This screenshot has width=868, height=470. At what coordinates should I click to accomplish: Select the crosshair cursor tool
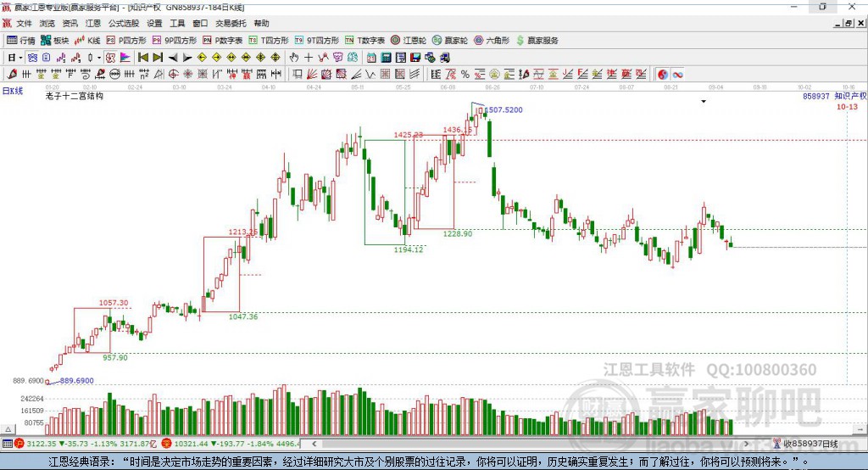click(309, 58)
